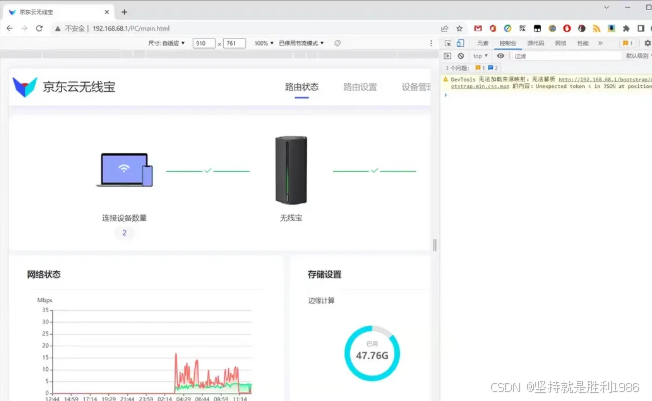The image size is (652, 401).
Task: Open DevTools settings gear
Action: click(647, 43)
